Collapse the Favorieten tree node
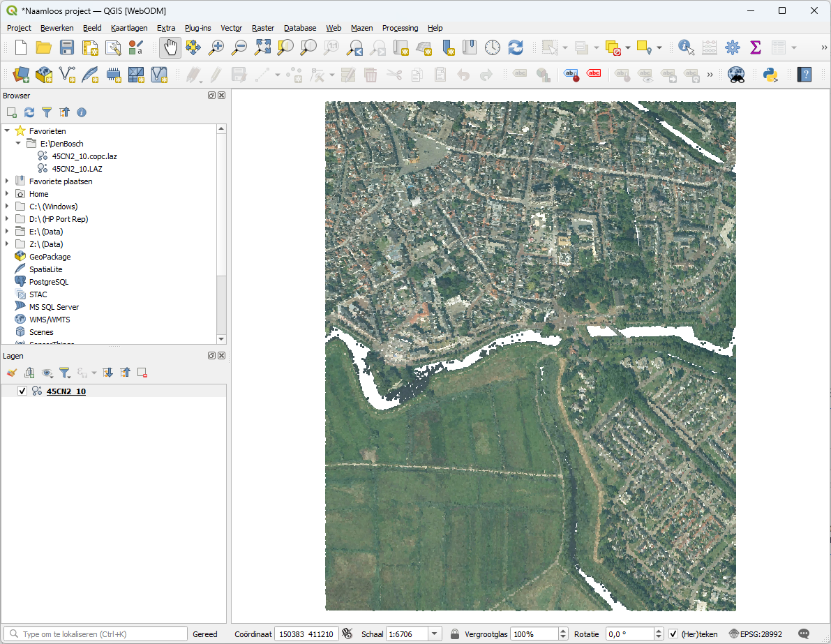This screenshot has width=831, height=644. pyautogui.click(x=7, y=131)
